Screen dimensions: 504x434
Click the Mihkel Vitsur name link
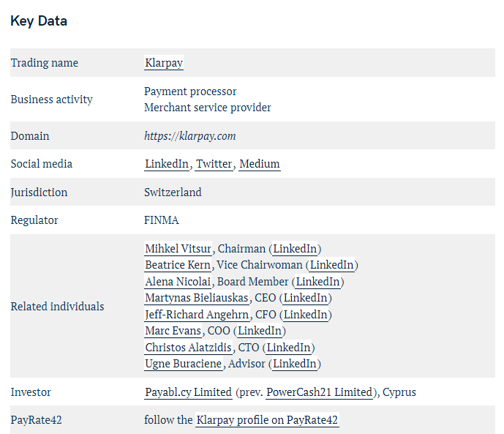[x=178, y=249]
